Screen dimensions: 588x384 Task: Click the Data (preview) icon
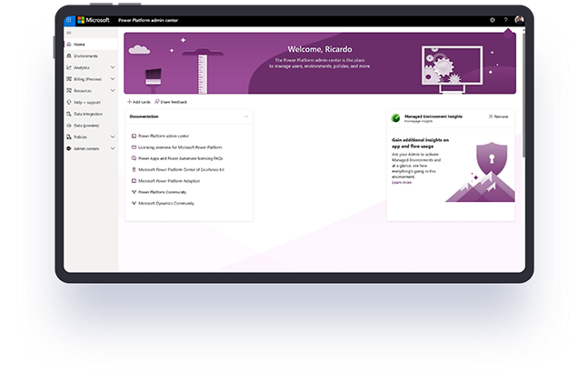pyautogui.click(x=69, y=126)
